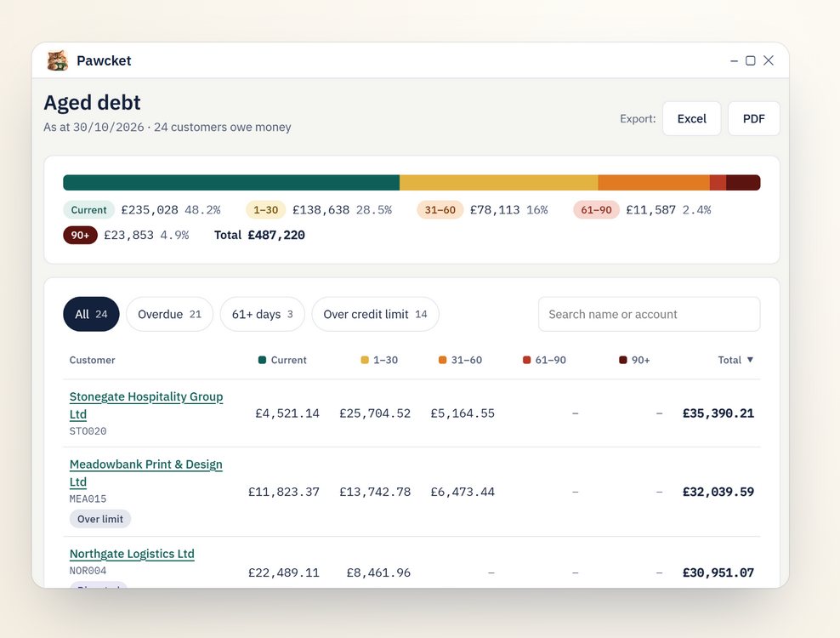Screen dimensions: 840x638
Task: Click Meadowbank's £6,473.44 value
Action: pyautogui.click(x=463, y=492)
